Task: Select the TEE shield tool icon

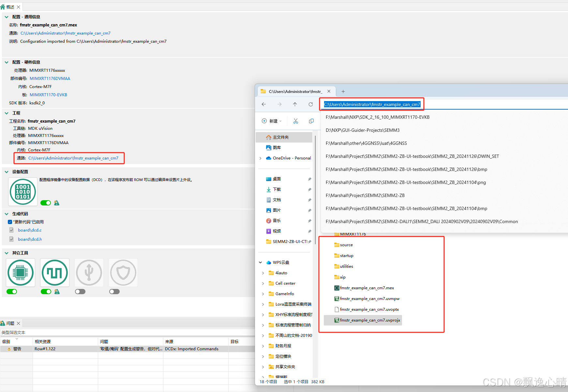Action: pos(123,273)
